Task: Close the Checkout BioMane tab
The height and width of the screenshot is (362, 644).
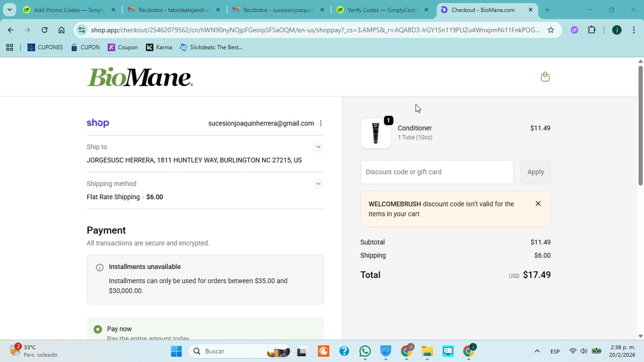Action: click(x=530, y=10)
